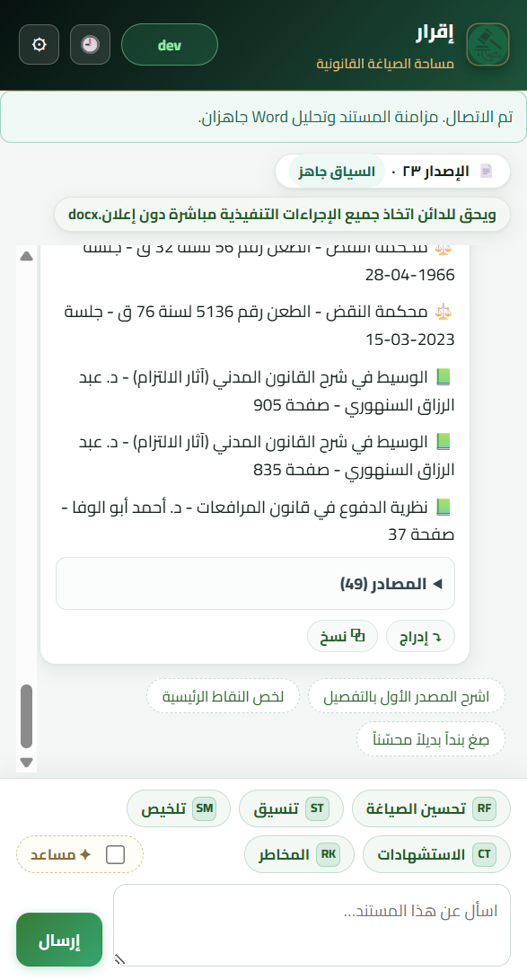
Task: Enable the مساعد assistant checkbox
Action: tap(116, 854)
